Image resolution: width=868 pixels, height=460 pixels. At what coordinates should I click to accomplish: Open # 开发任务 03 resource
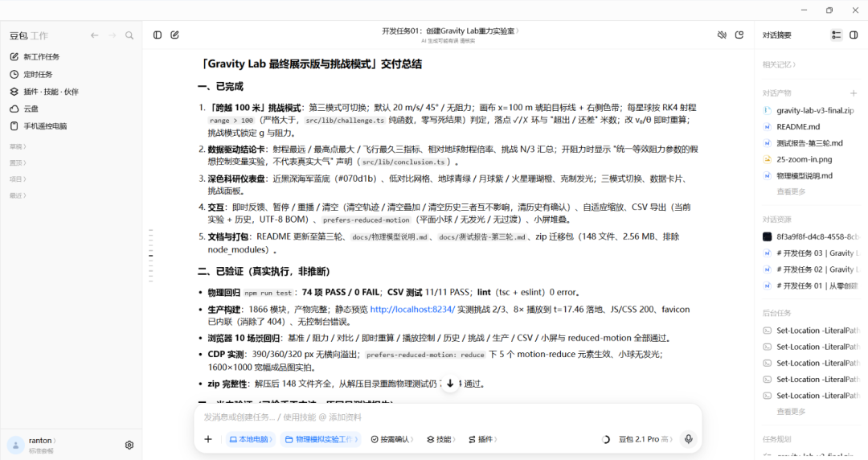click(812, 253)
